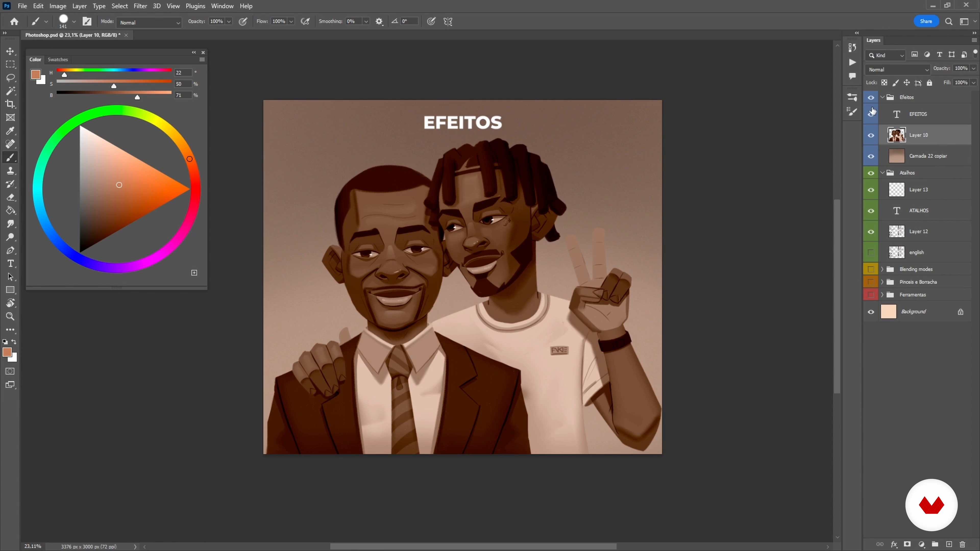
Task: Hide Layer 10 visibility eye
Action: 871,135
